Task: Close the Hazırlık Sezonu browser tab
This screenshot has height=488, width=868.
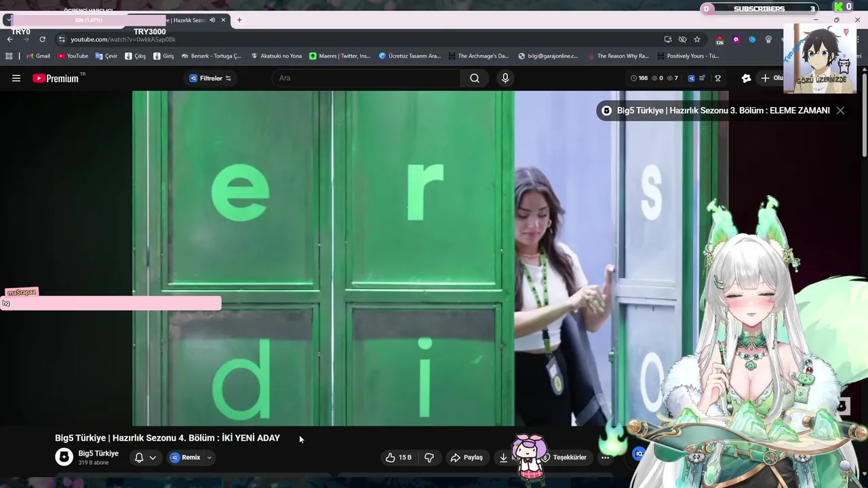Action: tap(223, 20)
